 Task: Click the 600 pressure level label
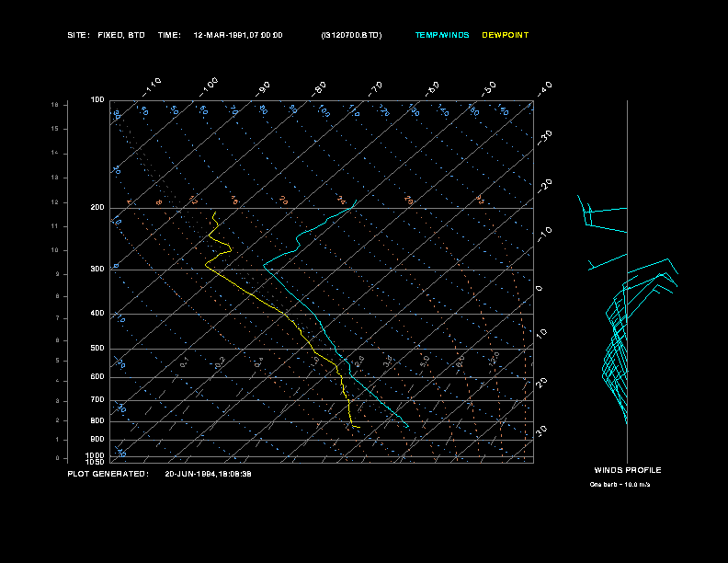tap(97, 377)
